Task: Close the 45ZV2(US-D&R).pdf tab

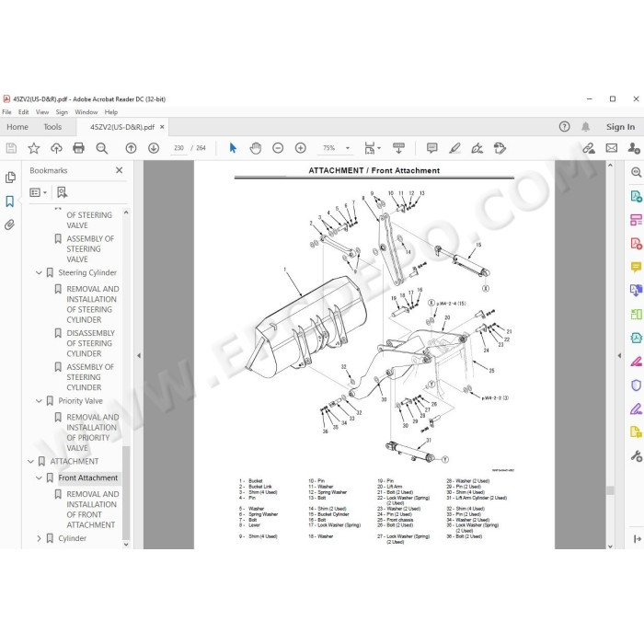Action: tap(162, 127)
